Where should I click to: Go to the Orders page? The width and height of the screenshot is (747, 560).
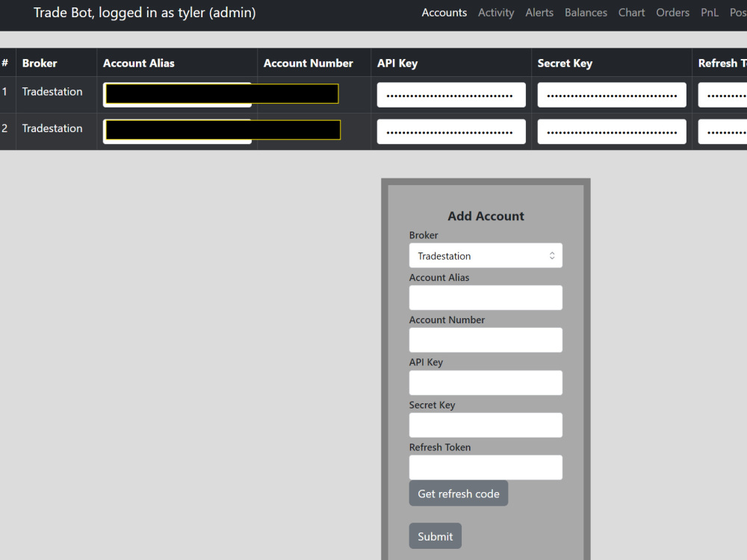(672, 13)
